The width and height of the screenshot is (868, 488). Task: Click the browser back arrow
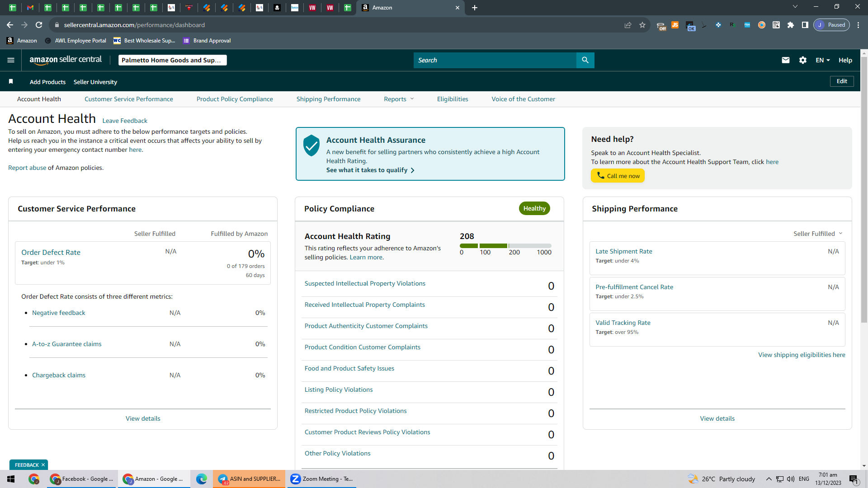tap(10, 25)
